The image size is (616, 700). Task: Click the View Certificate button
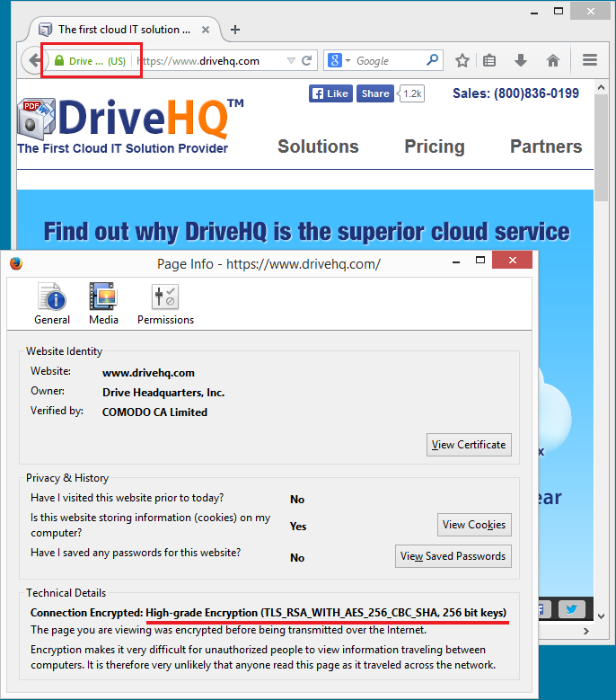[469, 445]
